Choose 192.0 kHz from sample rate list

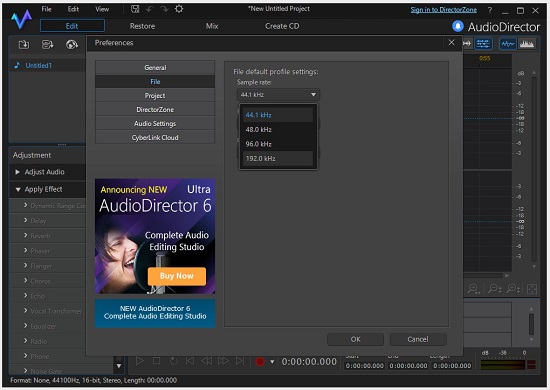click(277, 158)
